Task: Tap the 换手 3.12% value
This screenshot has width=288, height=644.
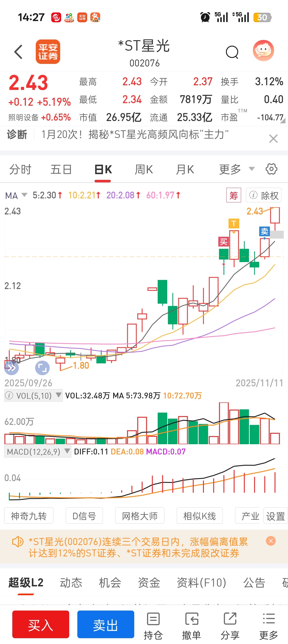Action: [252, 82]
